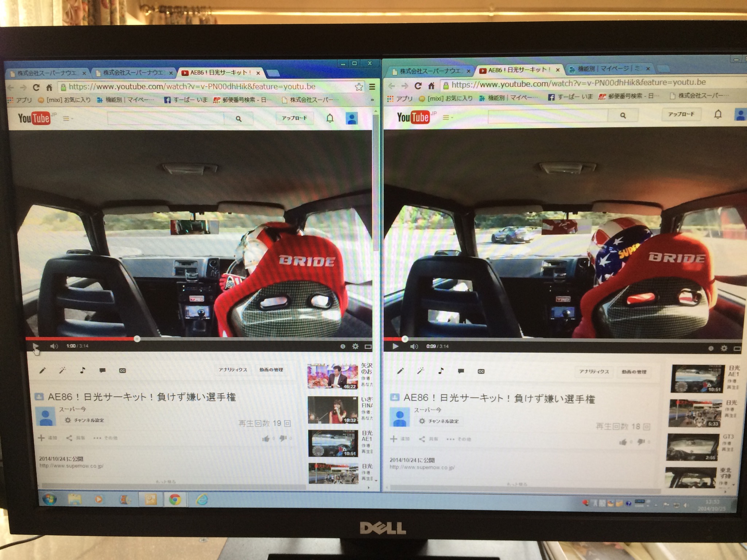747x560 pixels.
Task: Bookmark page with star icon in left address bar
Action: pyautogui.click(x=359, y=87)
